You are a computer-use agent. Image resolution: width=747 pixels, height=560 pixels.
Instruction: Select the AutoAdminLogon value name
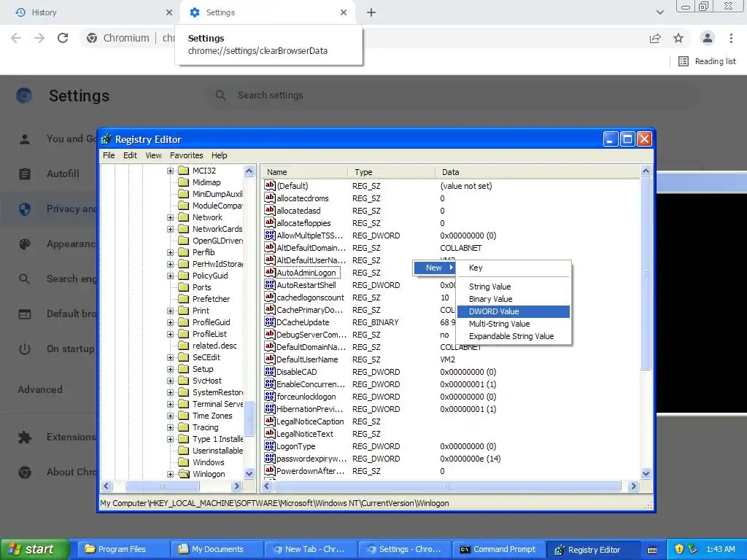tap(306, 273)
